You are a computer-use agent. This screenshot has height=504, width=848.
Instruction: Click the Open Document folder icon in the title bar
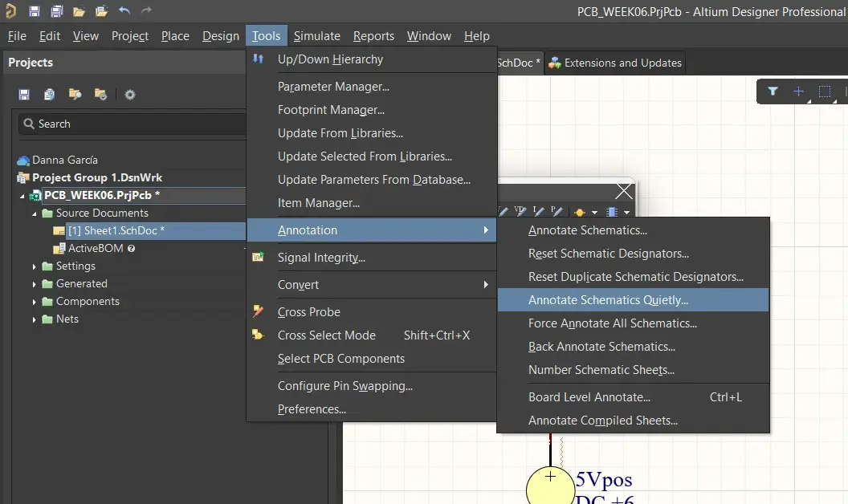click(x=79, y=11)
